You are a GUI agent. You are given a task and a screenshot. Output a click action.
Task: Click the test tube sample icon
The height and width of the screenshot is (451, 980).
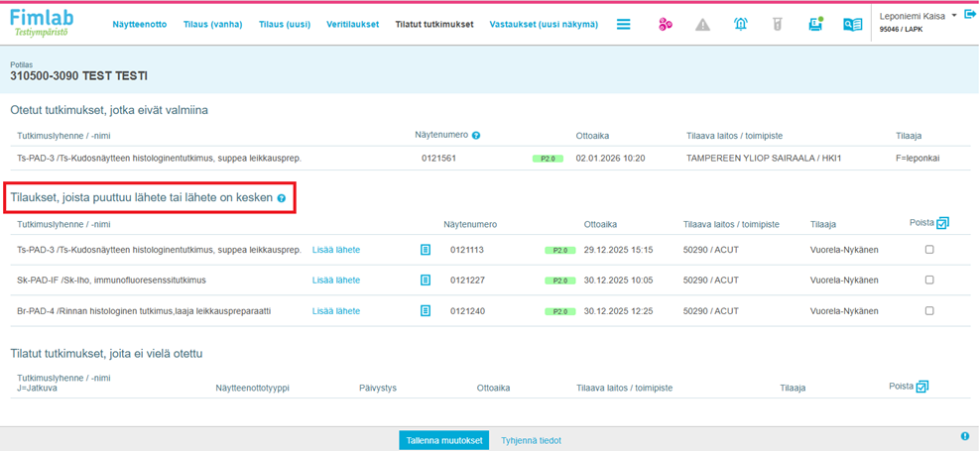pyautogui.click(x=778, y=25)
